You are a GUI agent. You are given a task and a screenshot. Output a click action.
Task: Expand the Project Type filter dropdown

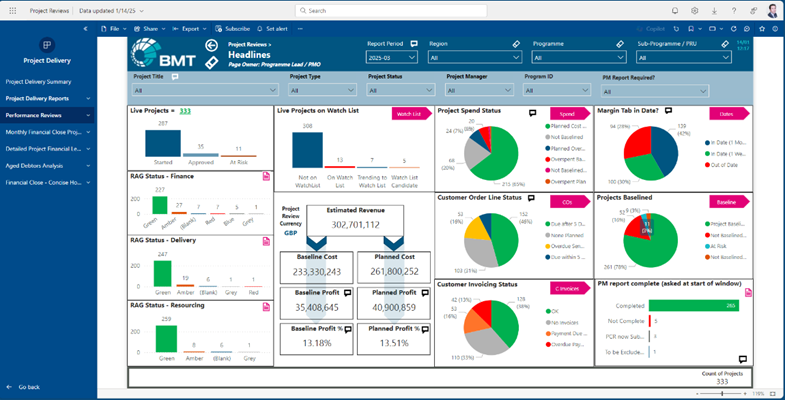(325, 90)
